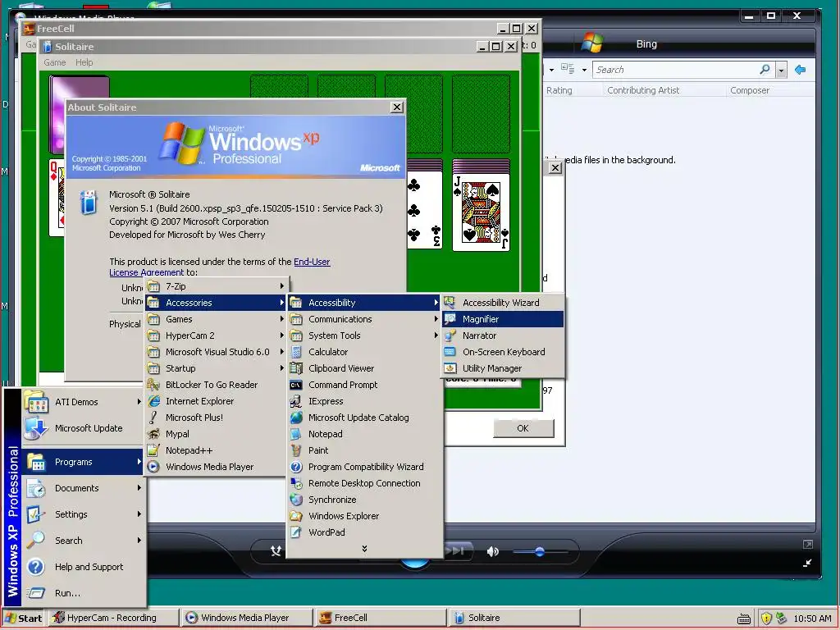Screen dimensions: 840x630
Task: Click the OK button in dialog
Action: [x=523, y=428]
